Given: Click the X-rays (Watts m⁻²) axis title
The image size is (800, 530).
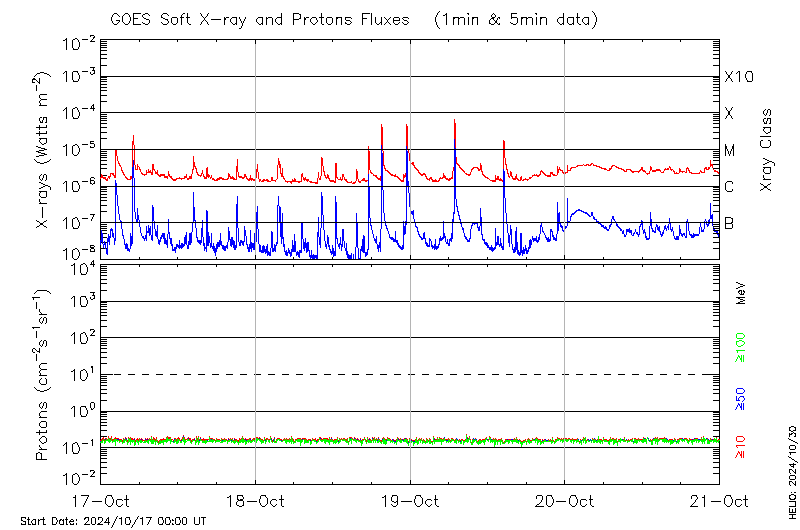Looking at the screenshot, I should tap(44, 150).
